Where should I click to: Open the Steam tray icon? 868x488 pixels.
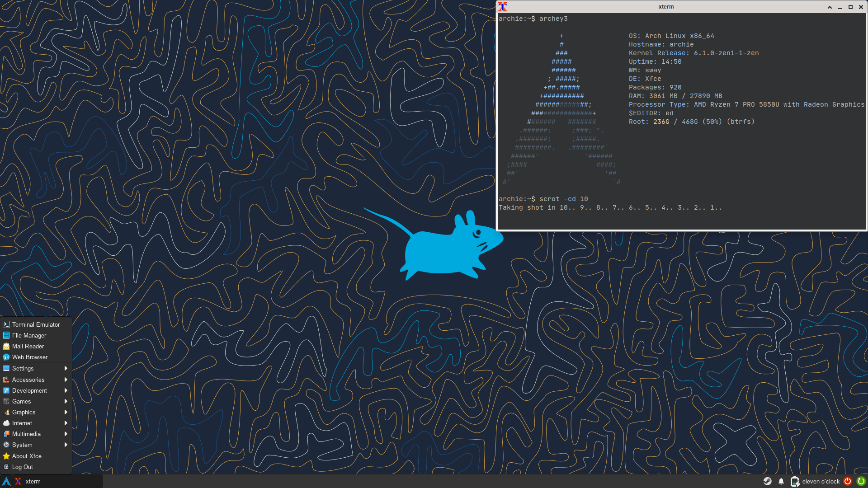(x=768, y=481)
